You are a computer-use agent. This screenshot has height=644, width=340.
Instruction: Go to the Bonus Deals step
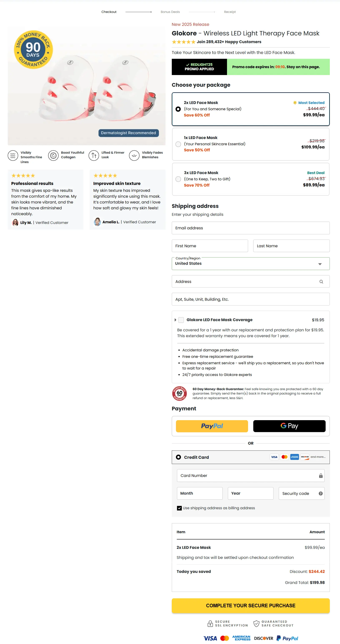tap(170, 12)
